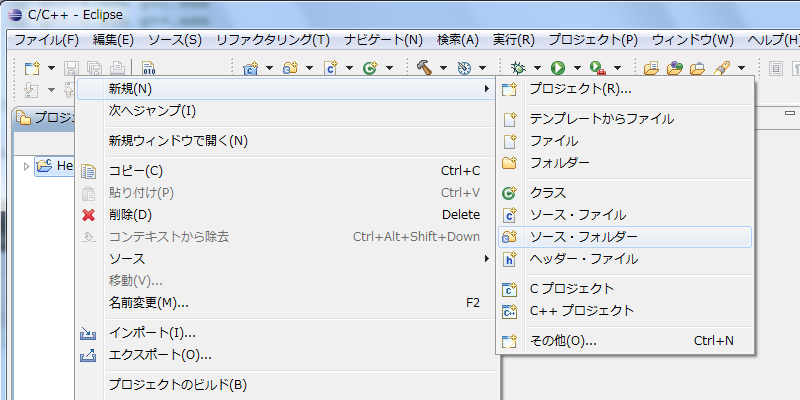
Task: Choose 次へジャンプ(I) context menu entry
Action: [x=285, y=111]
